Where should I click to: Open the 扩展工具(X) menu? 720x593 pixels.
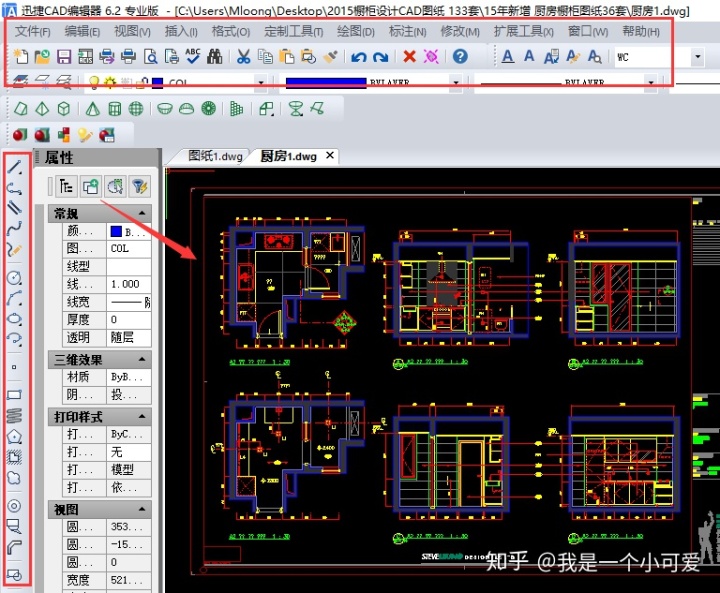coord(524,31)
